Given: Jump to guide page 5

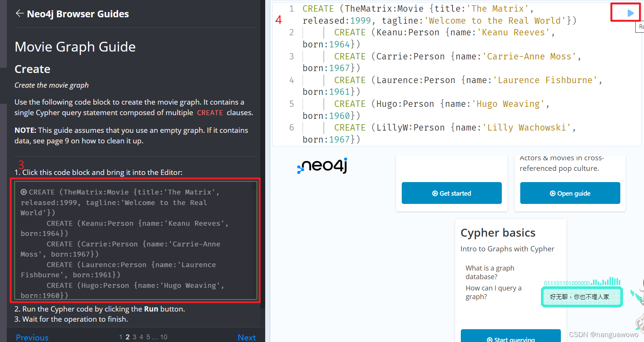Looking at the screenshot, I should [148, 337].
